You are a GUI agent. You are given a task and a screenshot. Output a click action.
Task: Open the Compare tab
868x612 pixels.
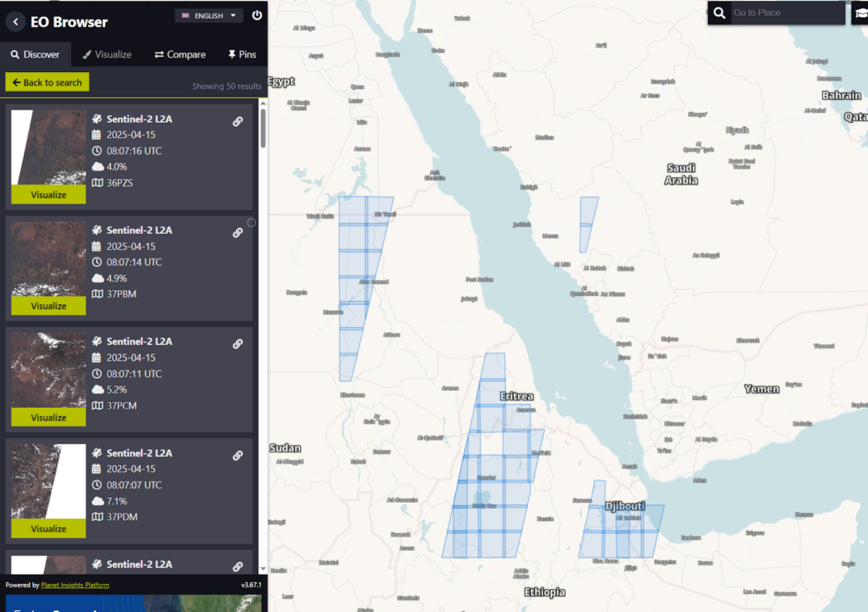(x=180, y=54)
